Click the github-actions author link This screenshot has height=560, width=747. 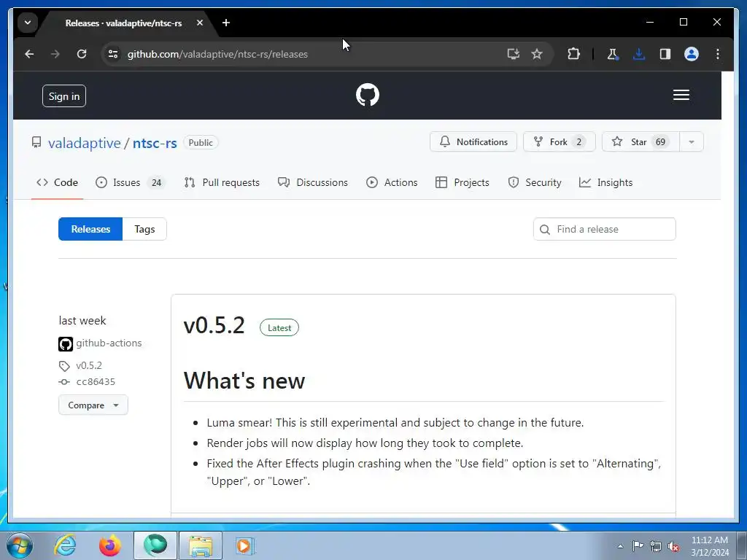(109, 343)
